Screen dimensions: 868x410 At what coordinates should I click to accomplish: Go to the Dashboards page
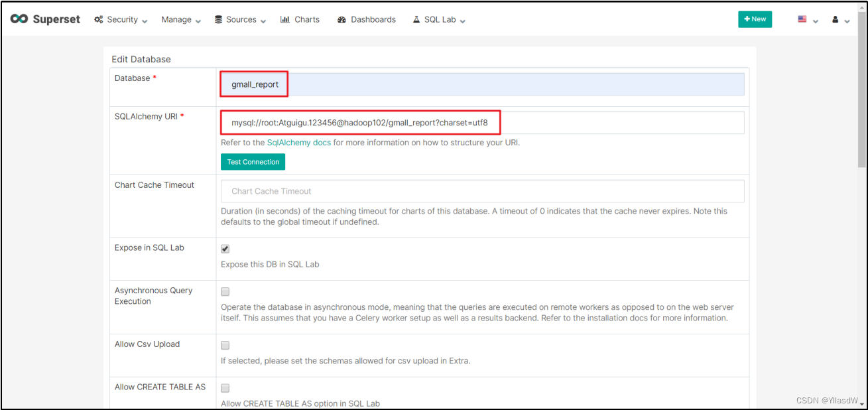click(x=367, y=20)
